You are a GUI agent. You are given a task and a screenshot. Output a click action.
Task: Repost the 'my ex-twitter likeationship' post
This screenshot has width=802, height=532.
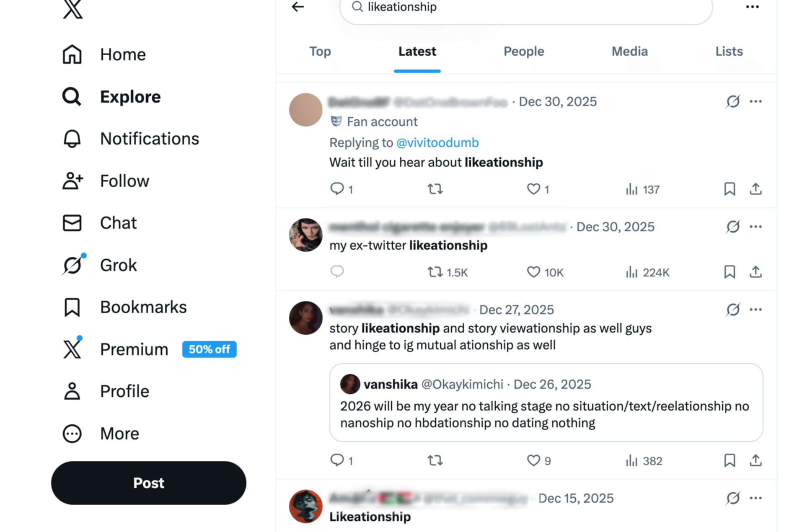tap(435, 272)
